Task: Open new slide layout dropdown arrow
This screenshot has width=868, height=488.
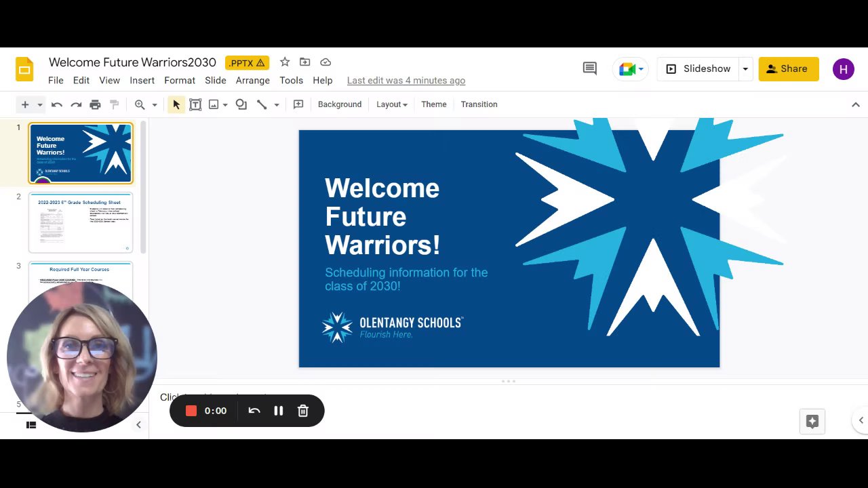Action: tap(40, 104)
